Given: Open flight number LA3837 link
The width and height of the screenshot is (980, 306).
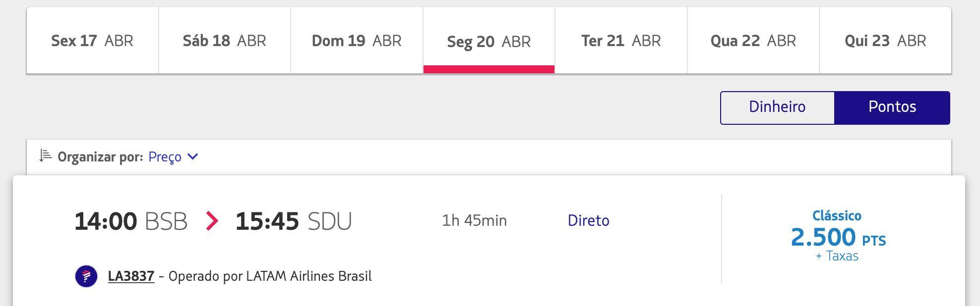Looking at the screenshot, I should click(x=131, y=276).
